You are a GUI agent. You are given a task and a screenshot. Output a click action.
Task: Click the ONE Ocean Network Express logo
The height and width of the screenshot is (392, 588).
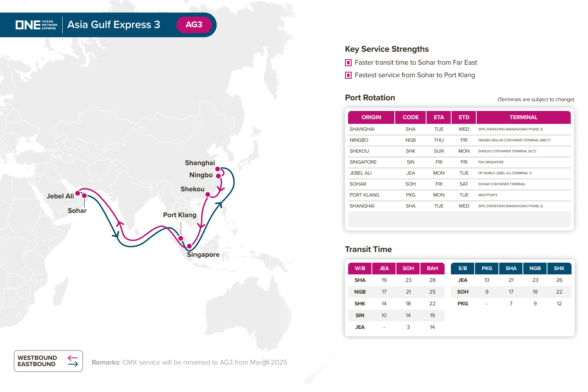pos(36,25)
